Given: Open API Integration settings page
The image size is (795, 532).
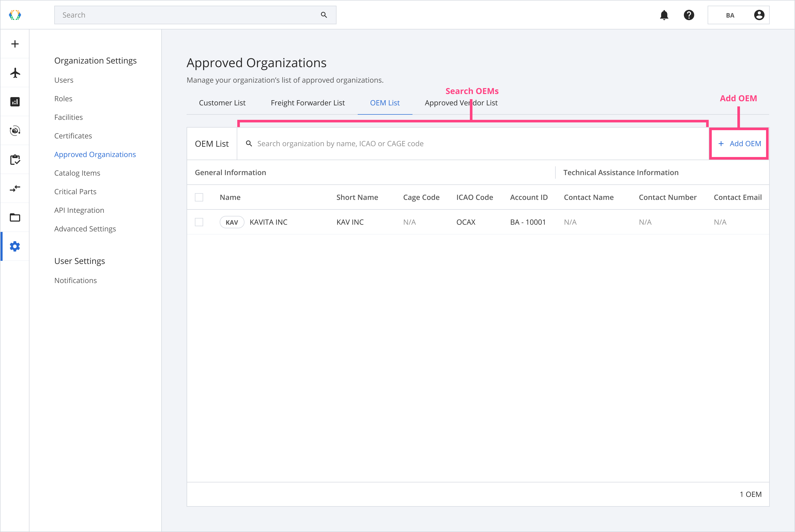Looking at the screenshot, I should (79, 210).
